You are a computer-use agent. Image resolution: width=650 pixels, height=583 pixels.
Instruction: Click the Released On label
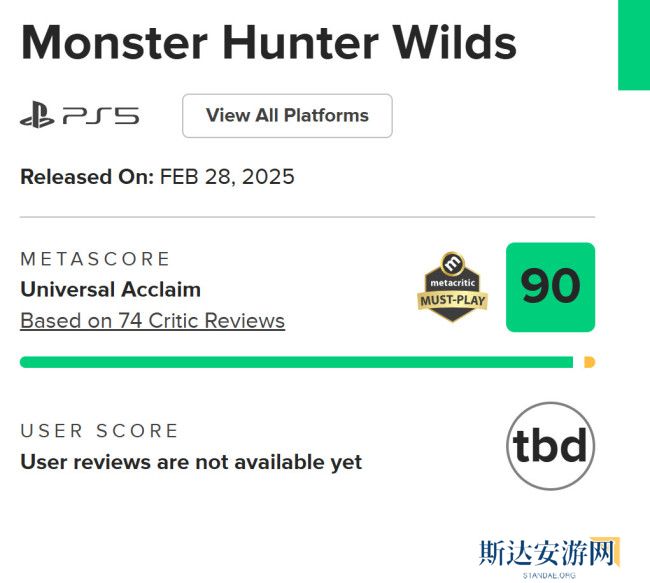tap(87, 177)
